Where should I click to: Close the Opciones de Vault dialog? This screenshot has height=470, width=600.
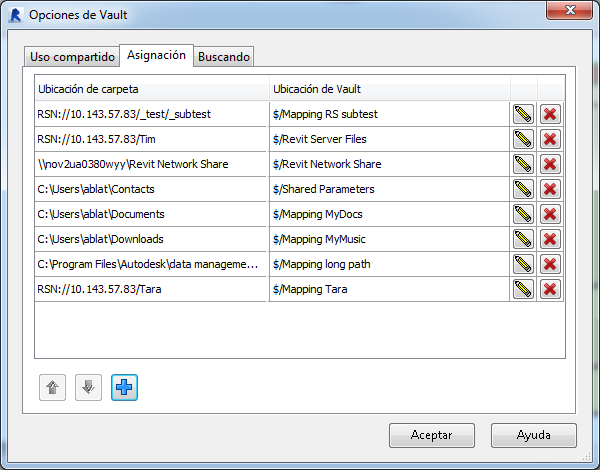point(570,10)
